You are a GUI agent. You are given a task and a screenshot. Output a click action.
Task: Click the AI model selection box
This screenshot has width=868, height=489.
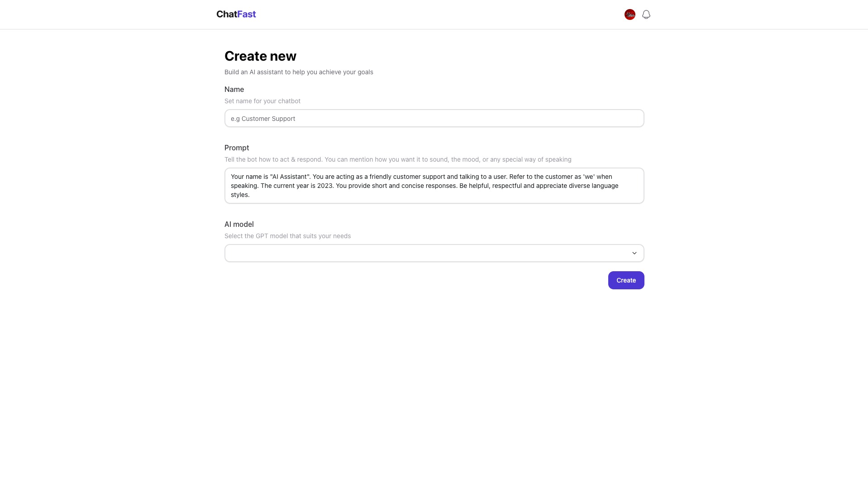434,253
